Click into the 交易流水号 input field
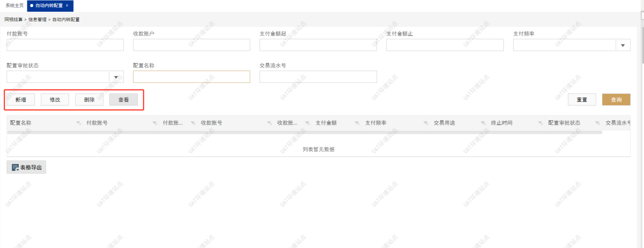 pyautogui.click(x=318, y=77)
